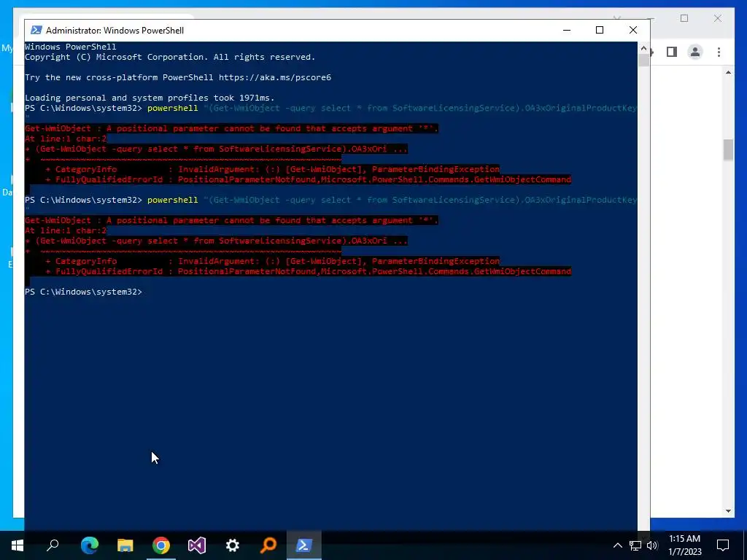Image resolution: width=747 pixels, height=560 pixels.
Task: Click the 'Administrator: Windows PowerShell' title text
Action: point(115,30)
